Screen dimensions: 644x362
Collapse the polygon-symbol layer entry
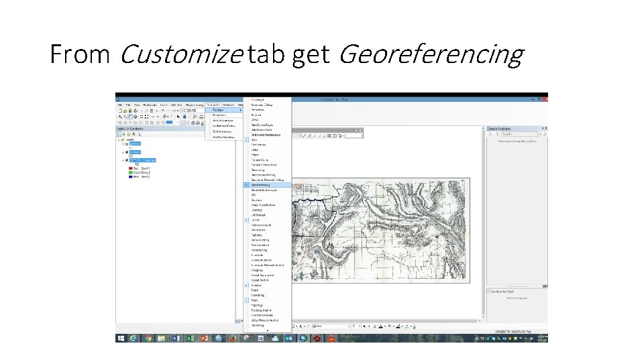(x=123, y=152)
